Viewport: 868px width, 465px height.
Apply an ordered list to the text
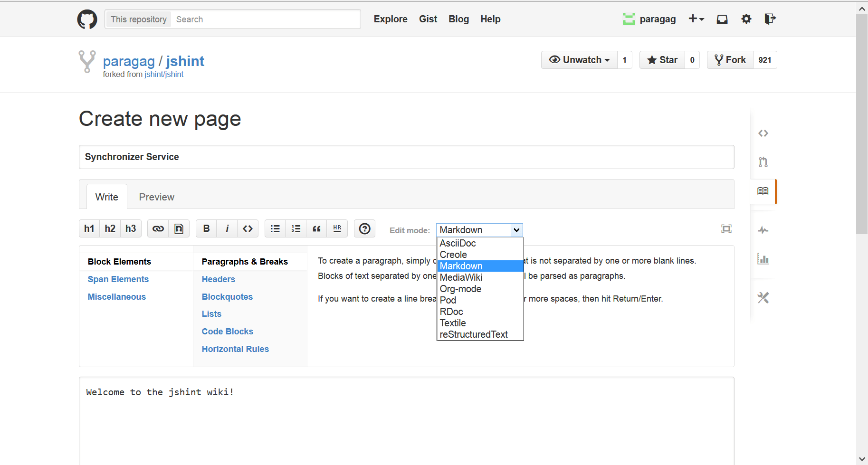[x=296, y=228]
